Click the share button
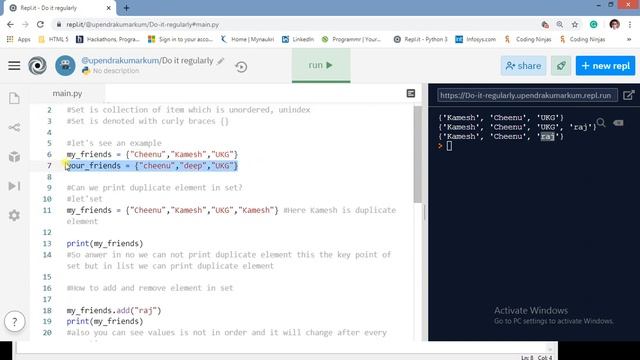Screen dimensions: 640x360 (x=523, y=66)
